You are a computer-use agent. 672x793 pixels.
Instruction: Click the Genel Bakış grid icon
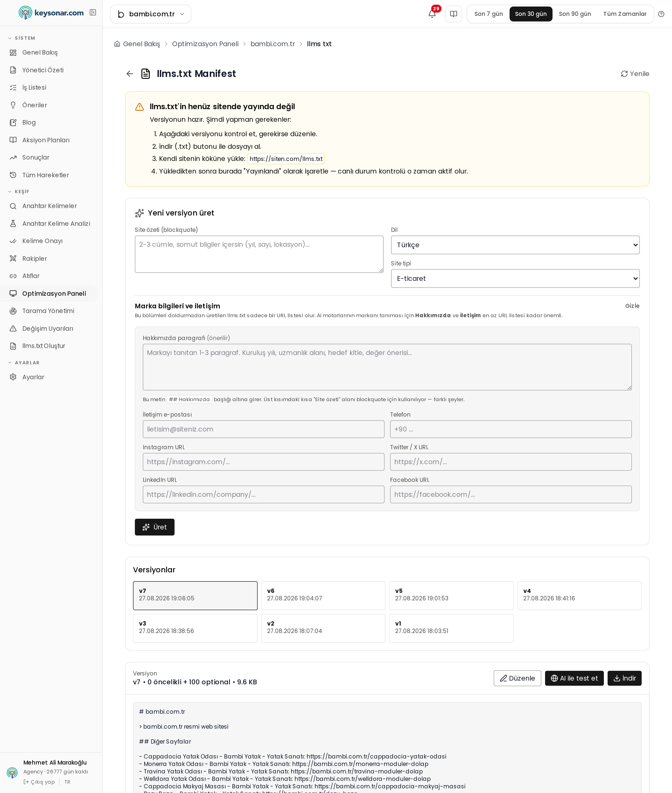pos(13,52)
